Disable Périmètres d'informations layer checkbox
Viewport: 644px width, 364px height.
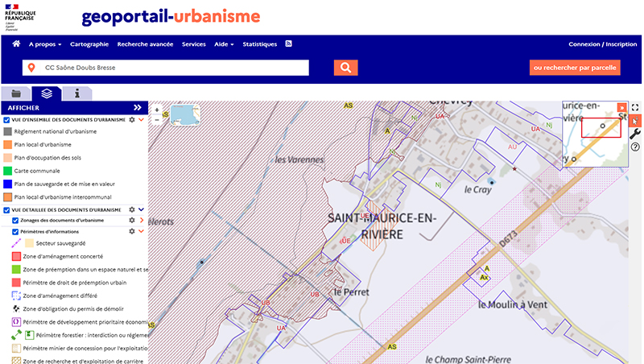point(15,231)
